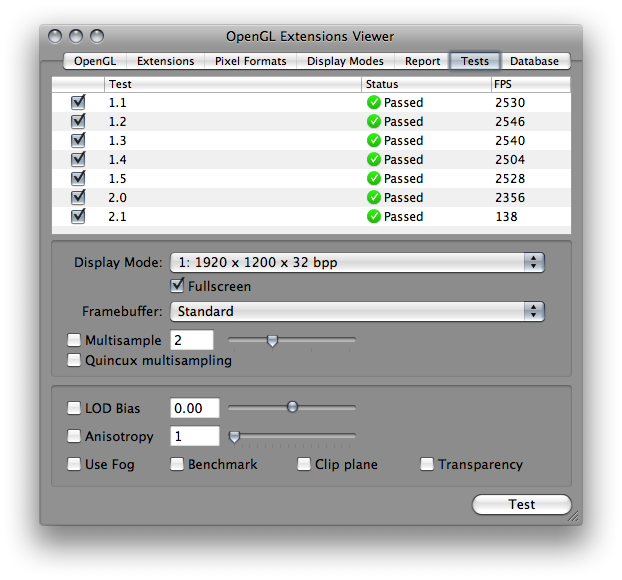
Task: Uncheck the test 1.4 checkbox
Action: tap(78, 159)
